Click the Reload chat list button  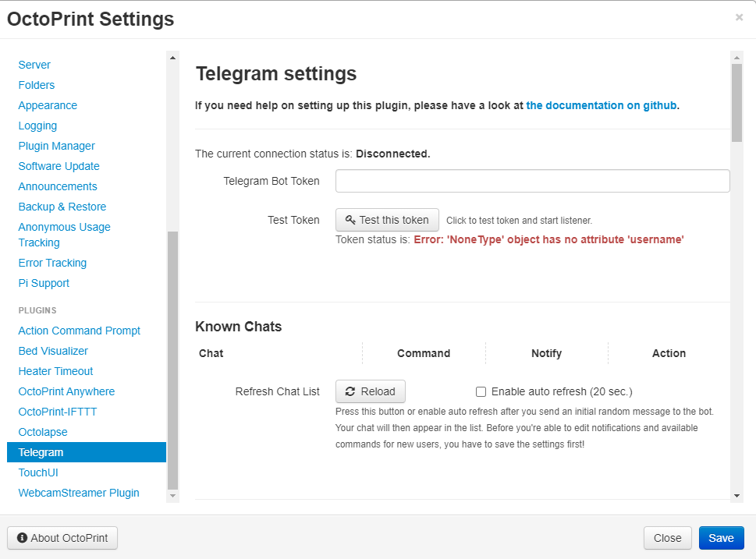click(x=371, y=391)
